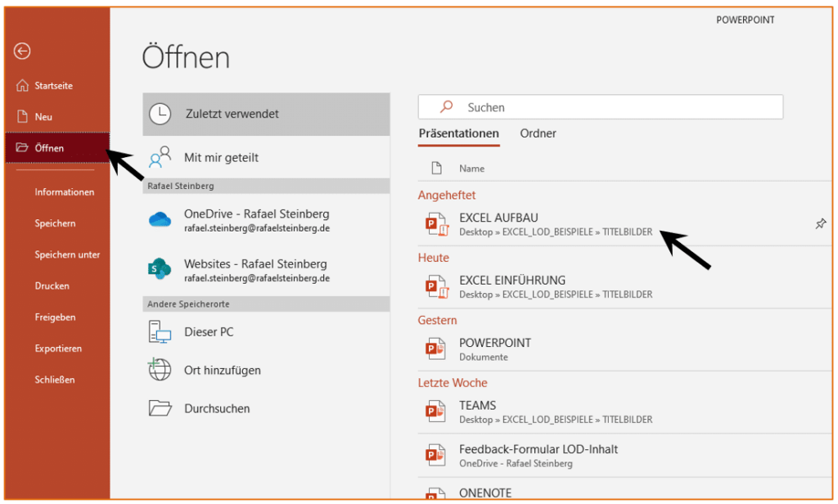
Task: Click the Letzte Woche group heading
Action: (x=452, y=383)
